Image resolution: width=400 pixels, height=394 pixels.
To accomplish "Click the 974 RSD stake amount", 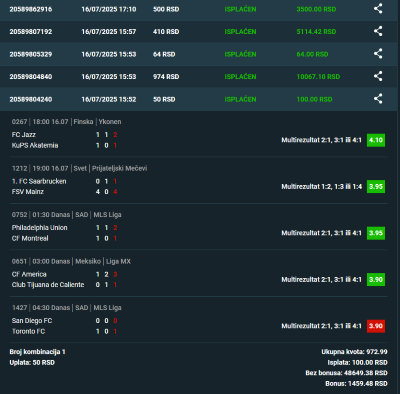I will pos(166,77).
